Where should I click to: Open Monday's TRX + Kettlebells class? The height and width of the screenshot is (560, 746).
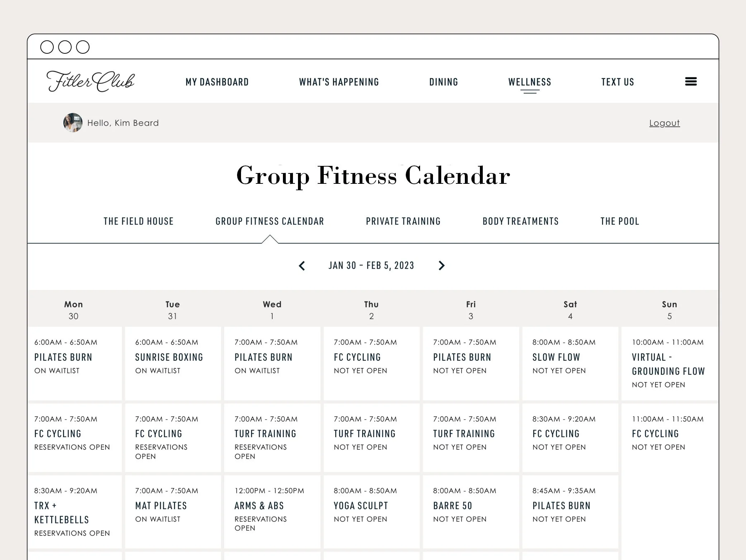(x=62, y=512)
